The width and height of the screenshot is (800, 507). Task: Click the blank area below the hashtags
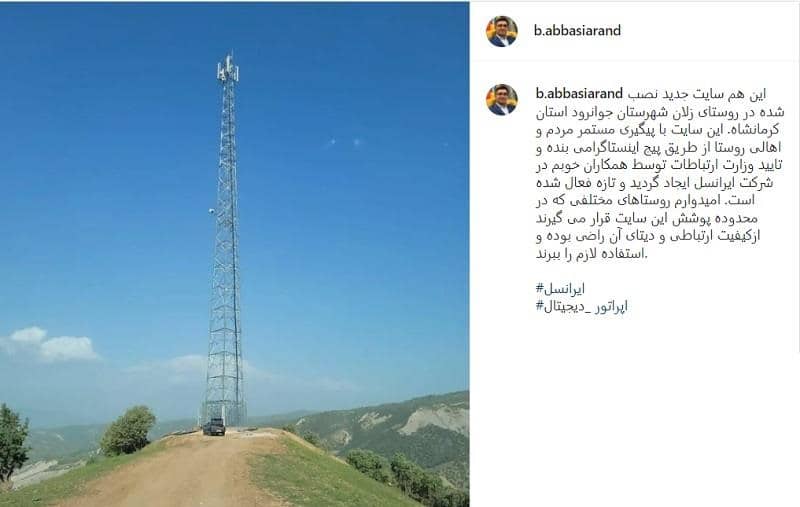point(634,408)
